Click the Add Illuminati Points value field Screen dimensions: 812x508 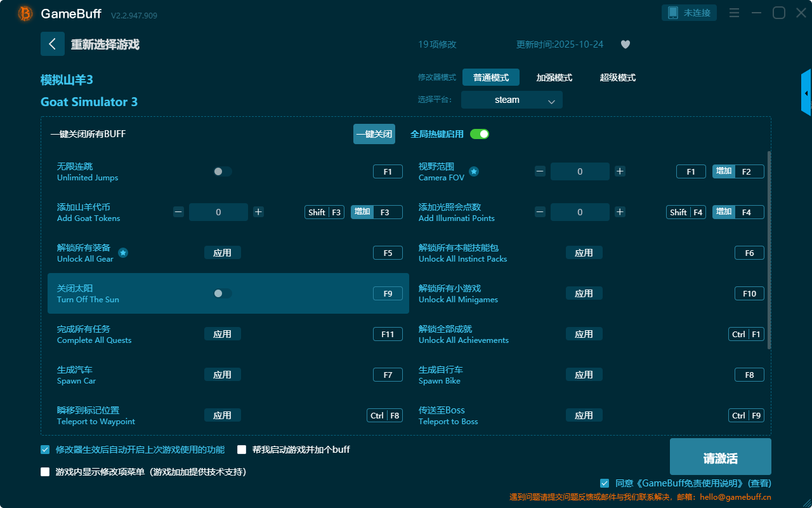pos(580,212)
